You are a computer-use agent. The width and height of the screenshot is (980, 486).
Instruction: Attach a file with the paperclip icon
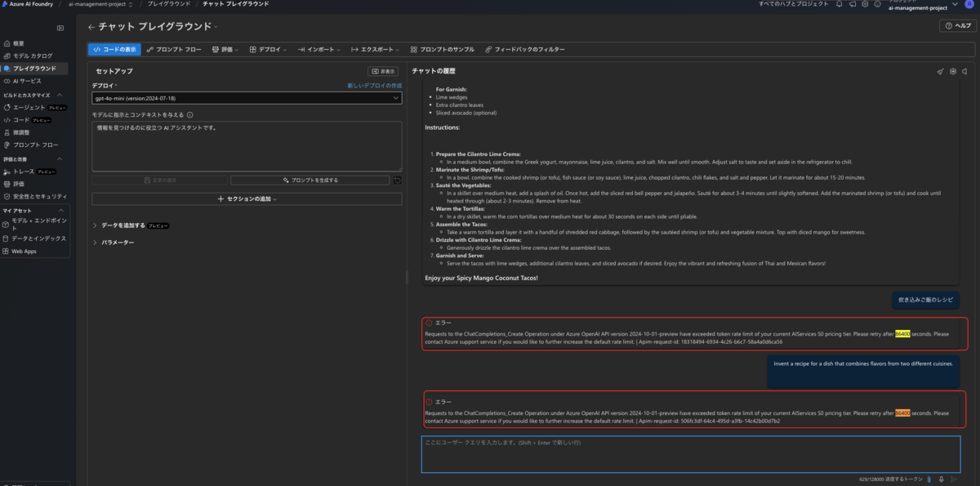[929, 479]
